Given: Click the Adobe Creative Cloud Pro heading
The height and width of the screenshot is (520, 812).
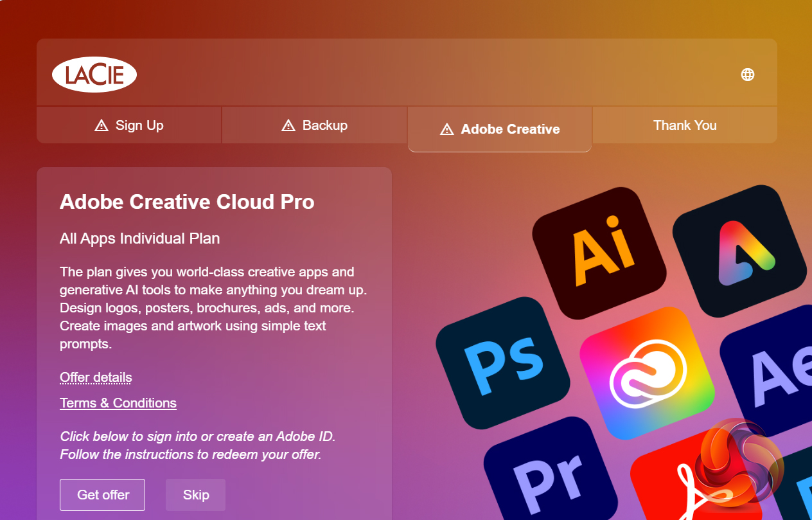Looking at the screenshot, I should click(187, 202).
